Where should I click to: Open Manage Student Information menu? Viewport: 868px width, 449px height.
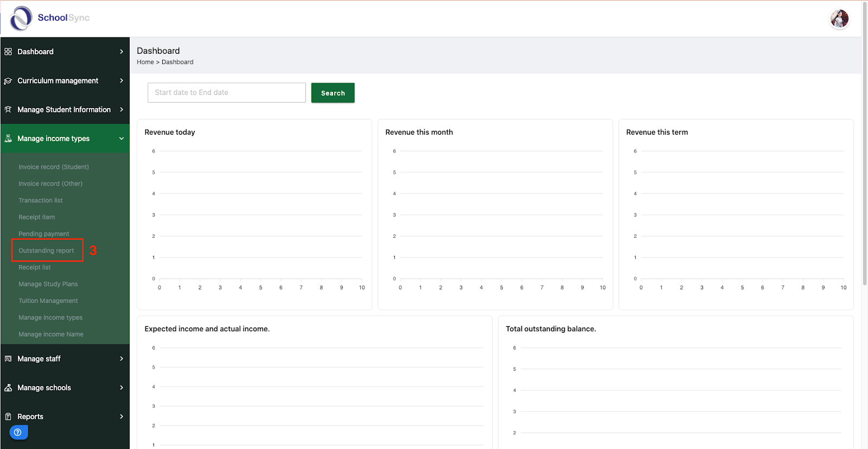(x=65, y=110)
